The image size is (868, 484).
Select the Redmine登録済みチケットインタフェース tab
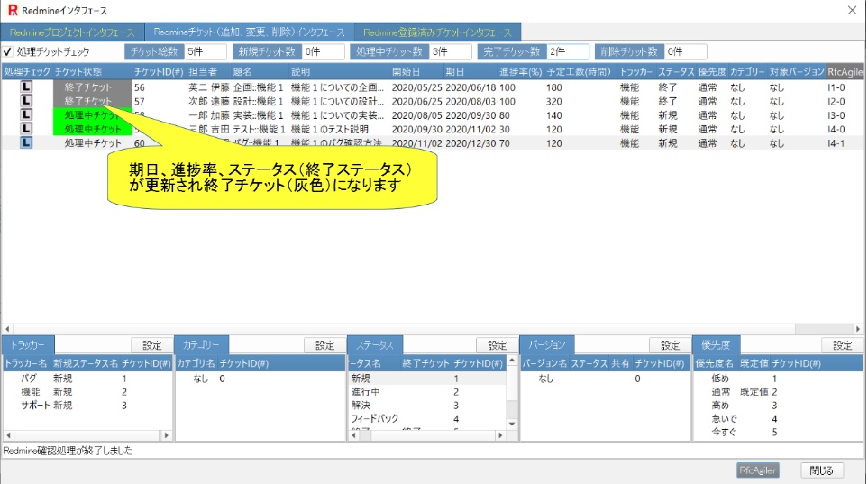437,32
